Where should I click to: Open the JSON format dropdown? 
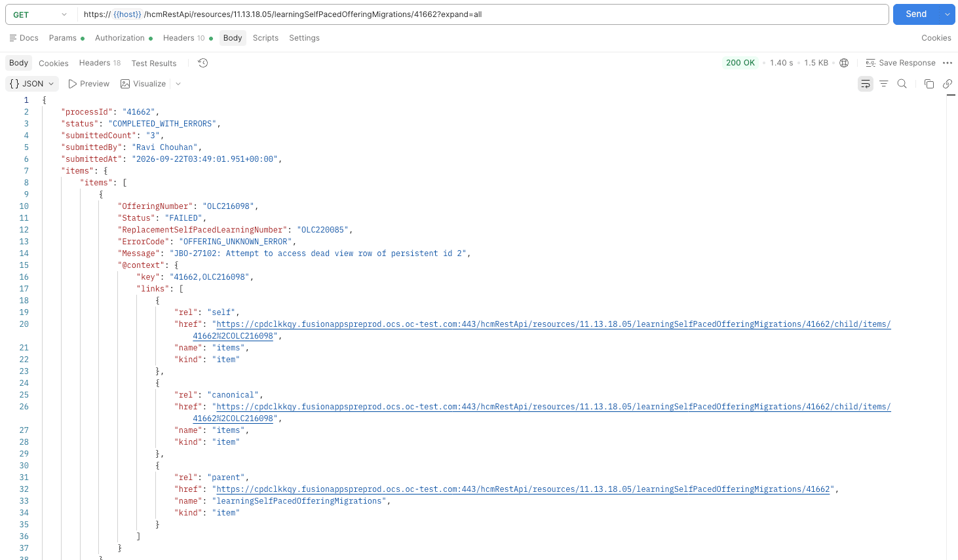[31, 84]
